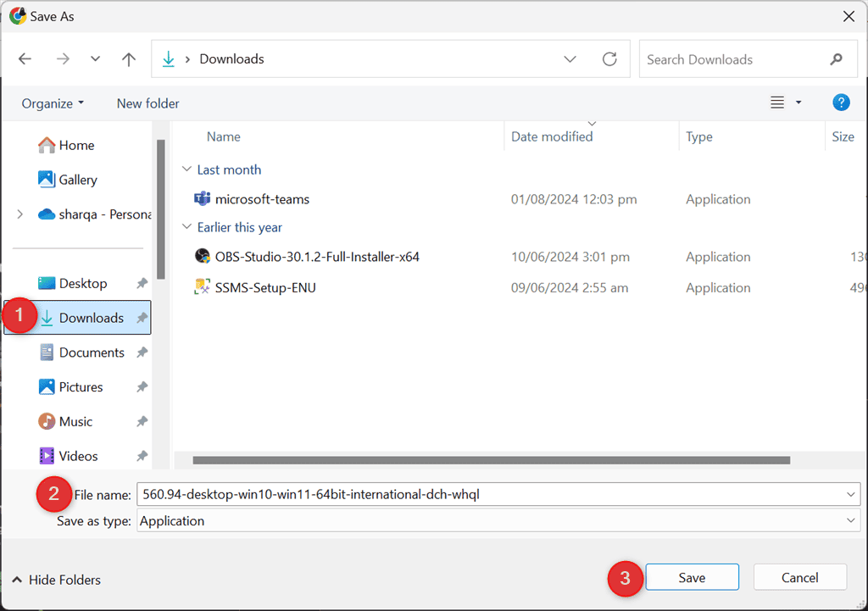
Task: Click New folder in the toolbar
Action: 148,103
